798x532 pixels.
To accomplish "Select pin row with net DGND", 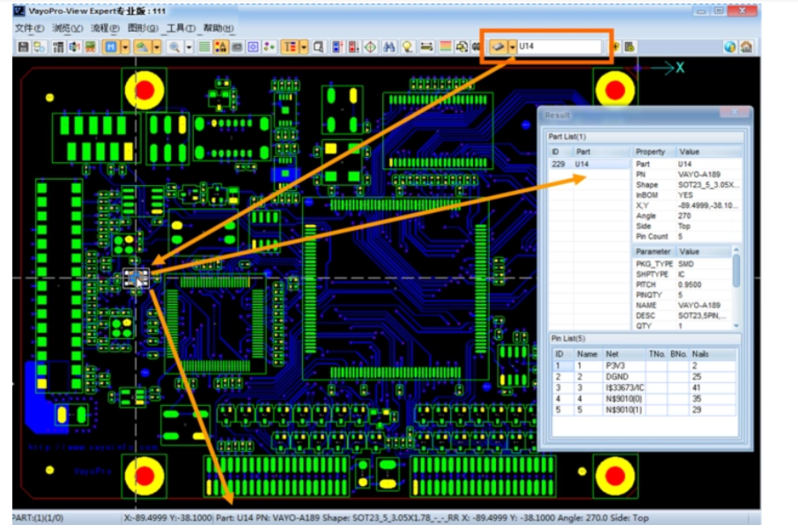I will click(644, 377).
